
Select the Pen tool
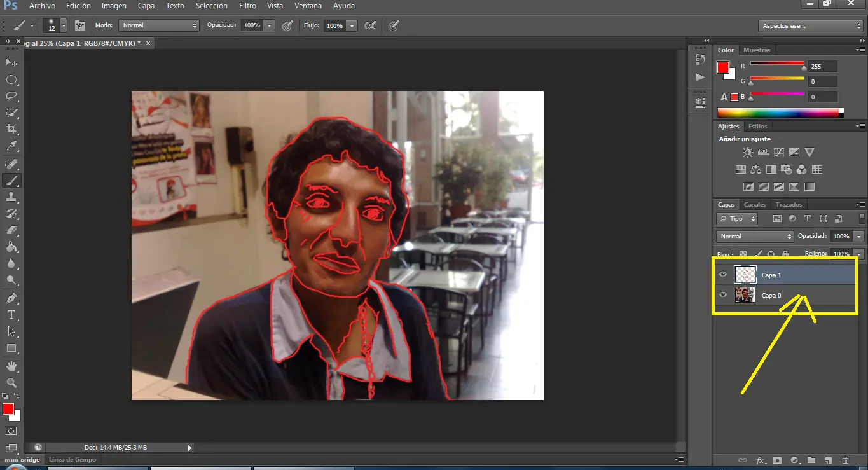pos(11,298)
